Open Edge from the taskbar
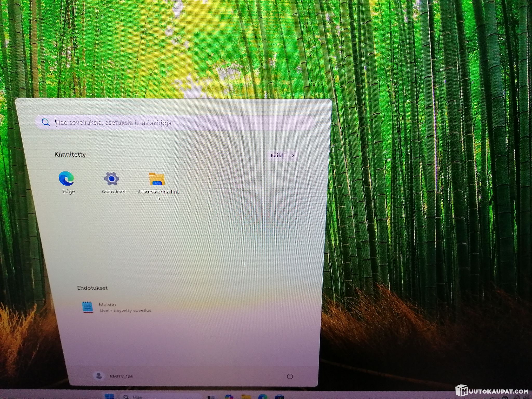 (x=263, y=397)
